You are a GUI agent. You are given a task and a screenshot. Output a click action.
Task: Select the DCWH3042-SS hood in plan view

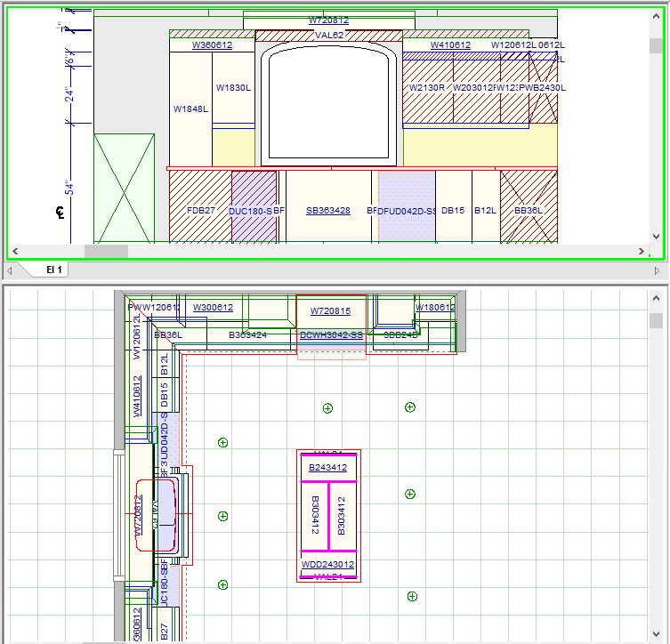(x=331, y=335)
